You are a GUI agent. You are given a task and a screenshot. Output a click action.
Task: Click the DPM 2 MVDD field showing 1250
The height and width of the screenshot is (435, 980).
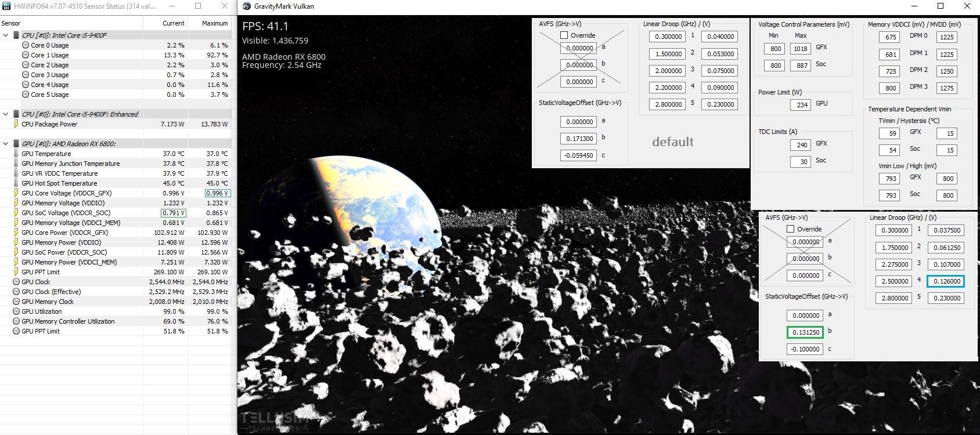pyautogui.click(x=946, y=71)
